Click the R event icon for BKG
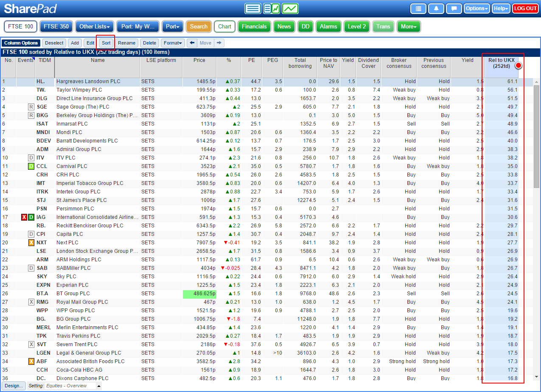This screenshot has height=392, width=541. 31,115
